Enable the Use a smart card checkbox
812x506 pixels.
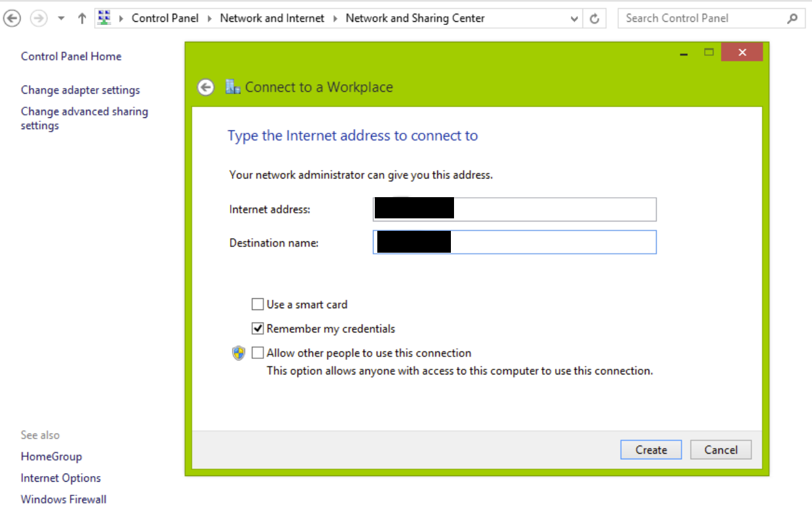pos(258,304)
